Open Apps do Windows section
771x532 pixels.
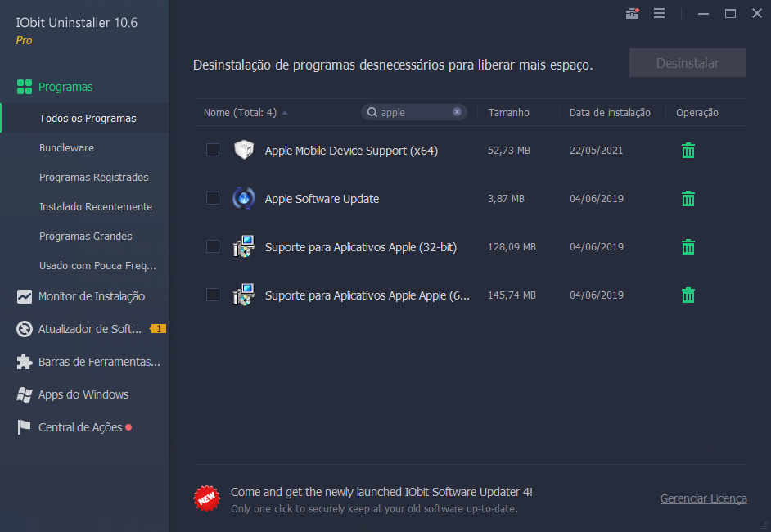point(83,394)
